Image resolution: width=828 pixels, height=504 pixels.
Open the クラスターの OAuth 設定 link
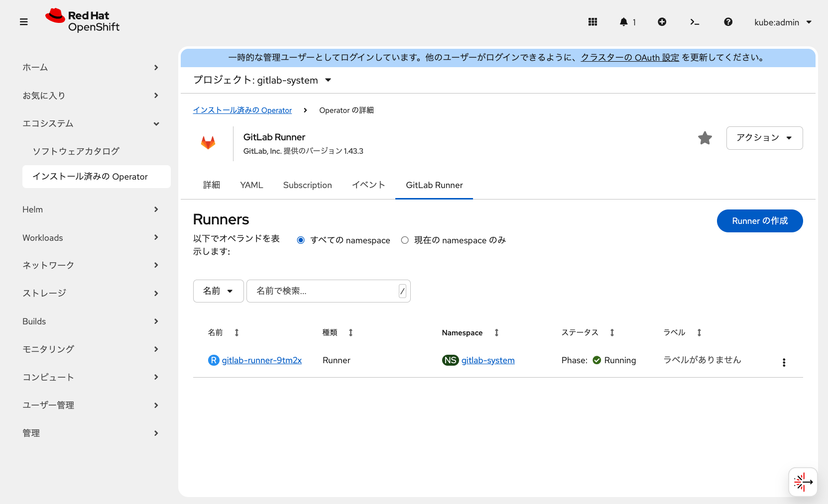click(x=629, y=57)
